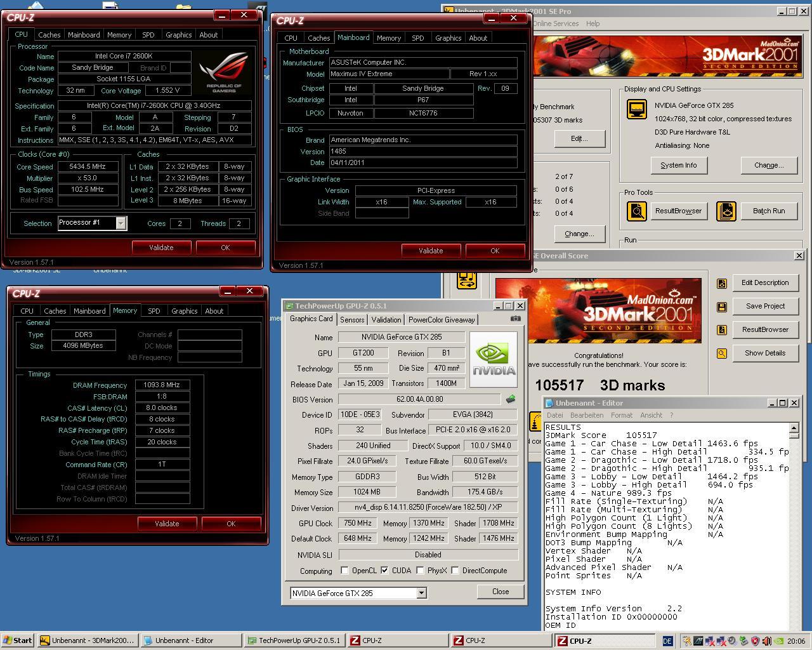Click the Core Speed value 5434.5 MHz

click(88, 166)
